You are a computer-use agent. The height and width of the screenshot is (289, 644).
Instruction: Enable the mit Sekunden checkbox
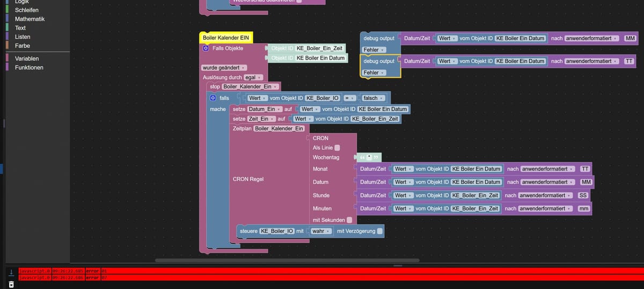pos(349,220)
